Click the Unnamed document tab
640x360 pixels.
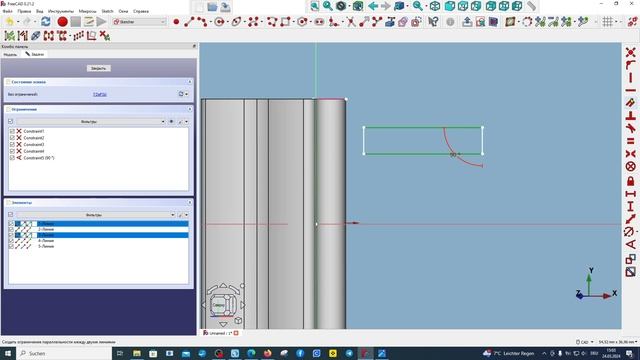pos(220,333)
